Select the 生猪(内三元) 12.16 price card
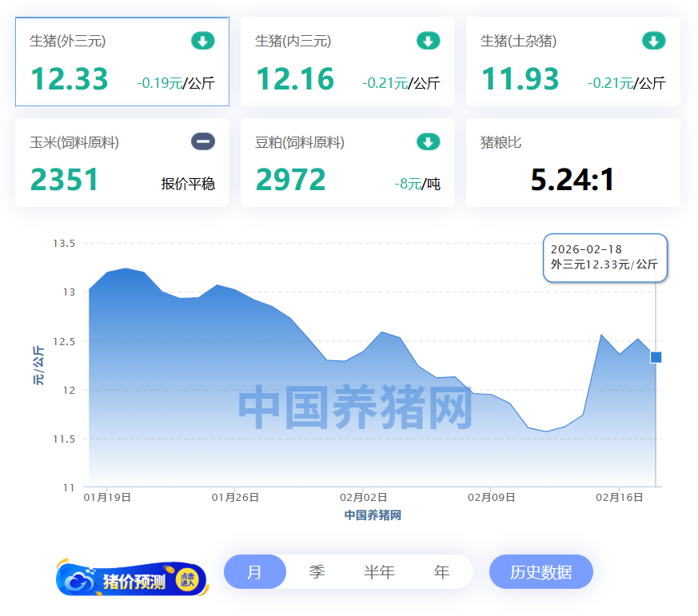The width and height of the screenshot is (698, 616). coord(347,62)
